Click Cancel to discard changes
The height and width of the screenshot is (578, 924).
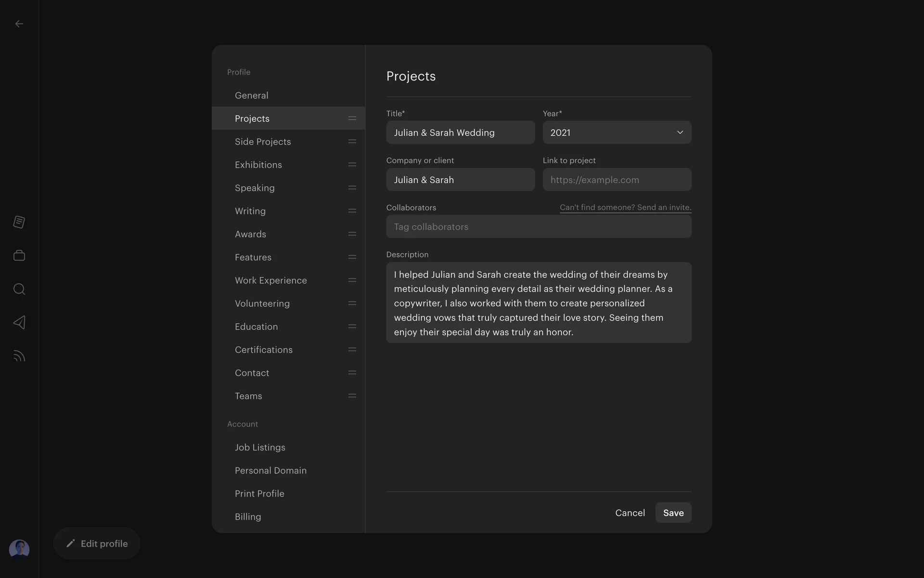point(629,513)
